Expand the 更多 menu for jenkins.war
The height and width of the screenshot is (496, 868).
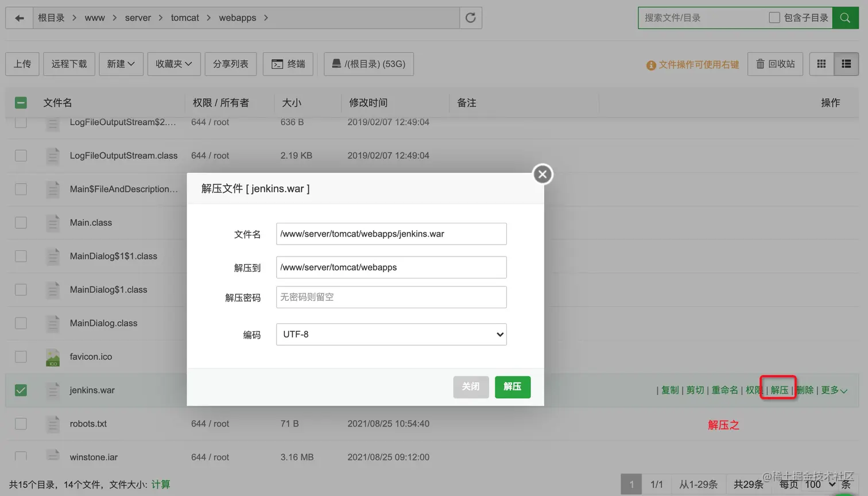(834, 390)
